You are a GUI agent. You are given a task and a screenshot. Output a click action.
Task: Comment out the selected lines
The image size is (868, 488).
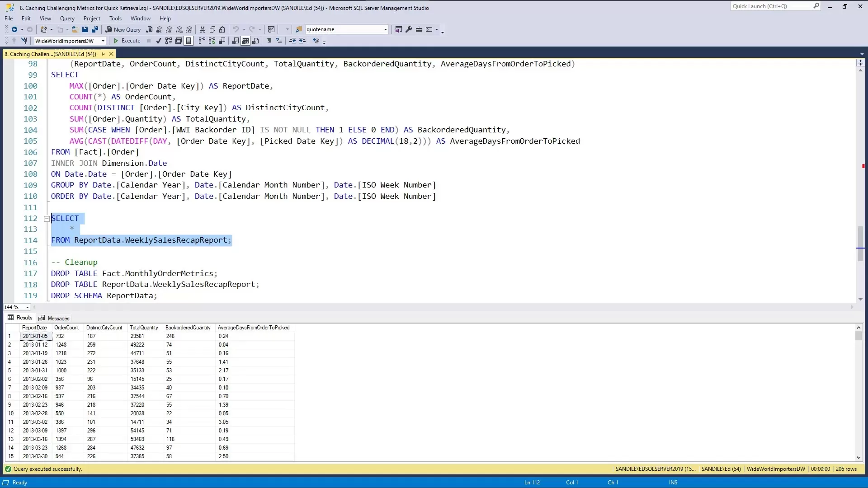pos(269,41)
